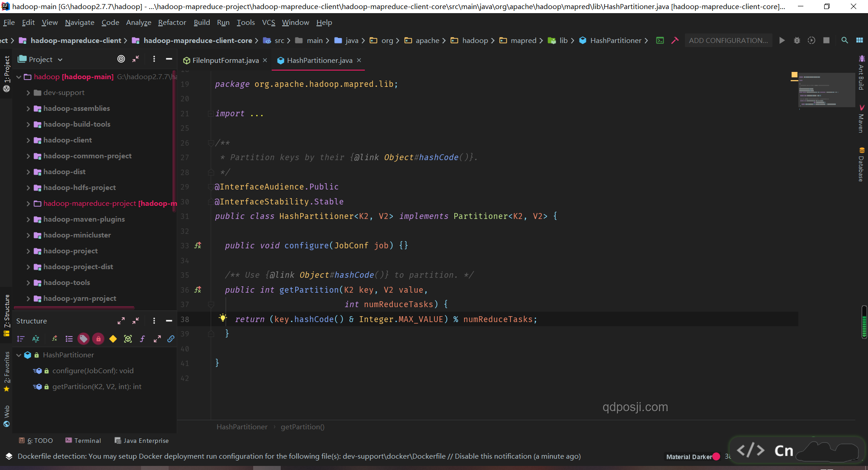Click the Run play button in toolbar
Viewport: 868px width, 470px height.
coord(782,40)
